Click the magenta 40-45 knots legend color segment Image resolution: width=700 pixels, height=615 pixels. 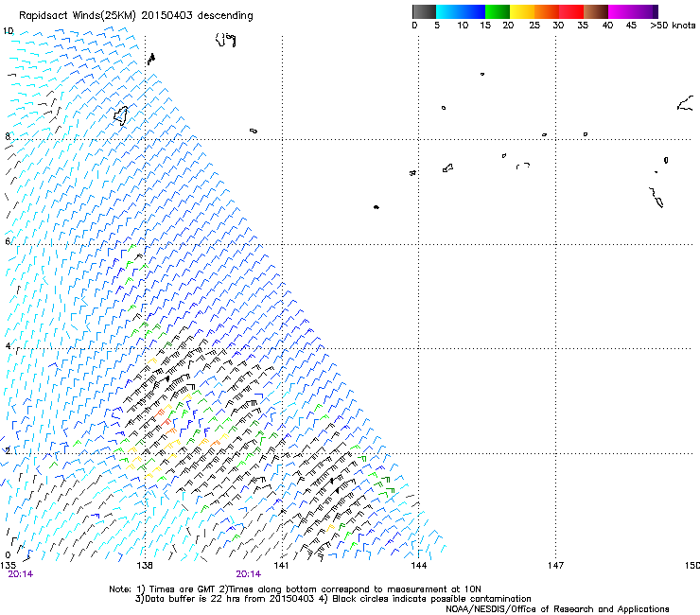621,11
